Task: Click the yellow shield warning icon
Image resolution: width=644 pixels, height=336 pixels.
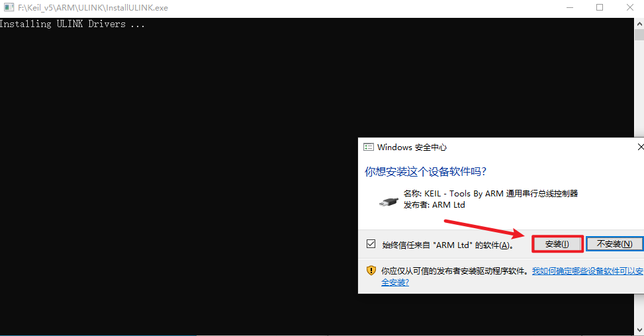Action: pos(371,271)
